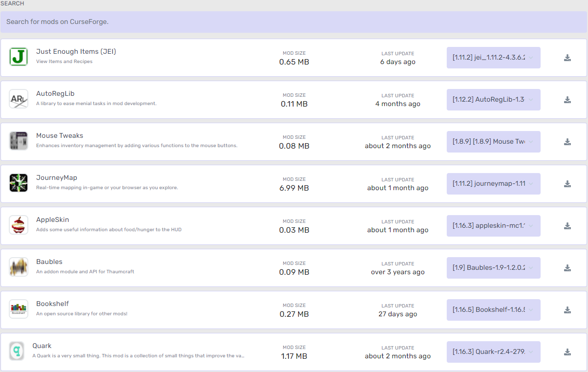This screenshot has height=372, width=588.
Task: Click the '27 days ago' update text
Action: [398, 314]
